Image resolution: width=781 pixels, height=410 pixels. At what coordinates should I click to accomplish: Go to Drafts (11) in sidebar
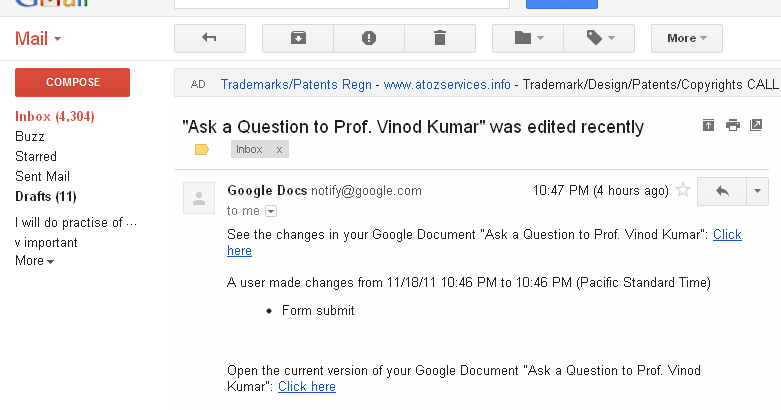(46, 196)
